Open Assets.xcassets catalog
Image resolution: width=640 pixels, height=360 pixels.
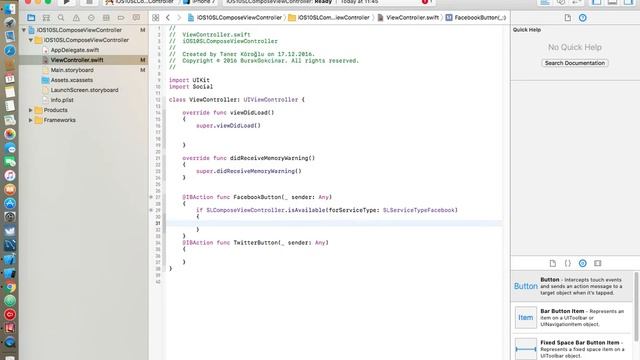click(71, 80)
